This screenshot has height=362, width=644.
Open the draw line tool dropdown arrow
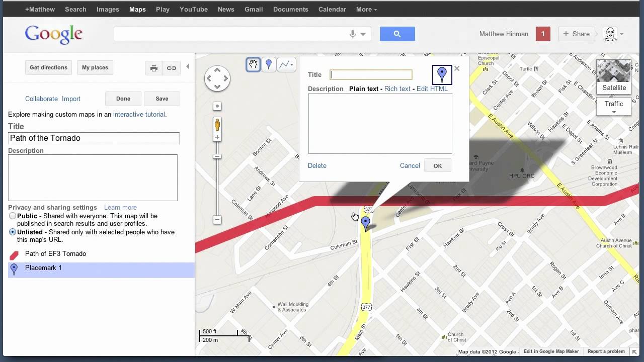click(x=292, y=64)
